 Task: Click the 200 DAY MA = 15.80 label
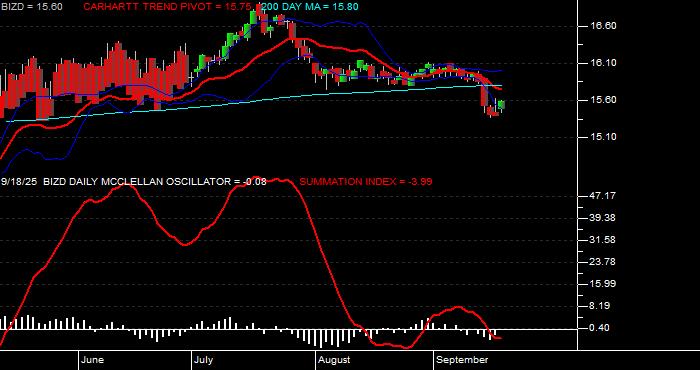309,7
